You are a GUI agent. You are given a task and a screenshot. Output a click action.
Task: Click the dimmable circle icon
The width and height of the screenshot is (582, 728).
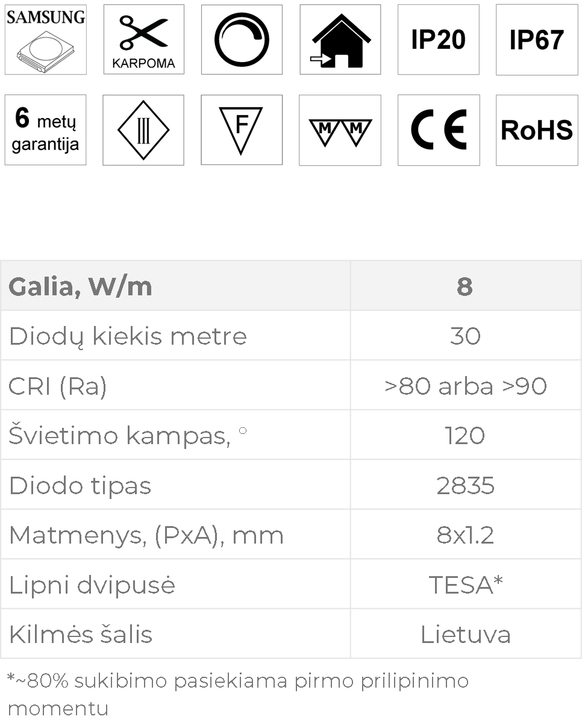click(x=242, y=40)
